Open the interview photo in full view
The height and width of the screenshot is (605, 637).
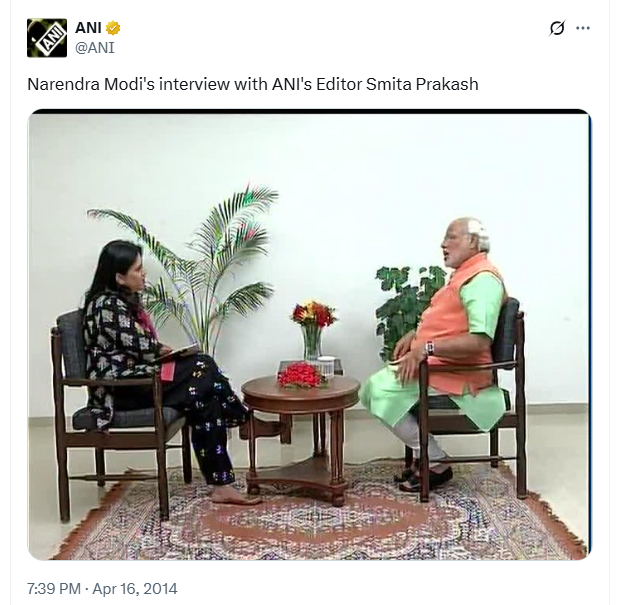(309, 334)
